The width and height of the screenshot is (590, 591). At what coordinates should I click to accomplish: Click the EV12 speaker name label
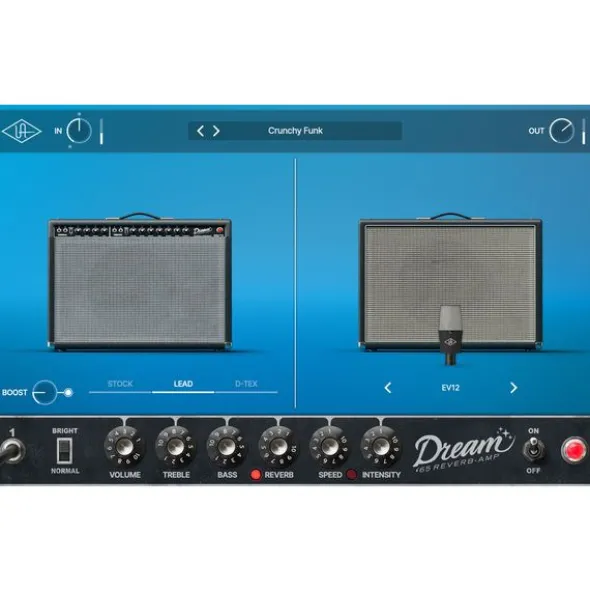coord(451,388)
